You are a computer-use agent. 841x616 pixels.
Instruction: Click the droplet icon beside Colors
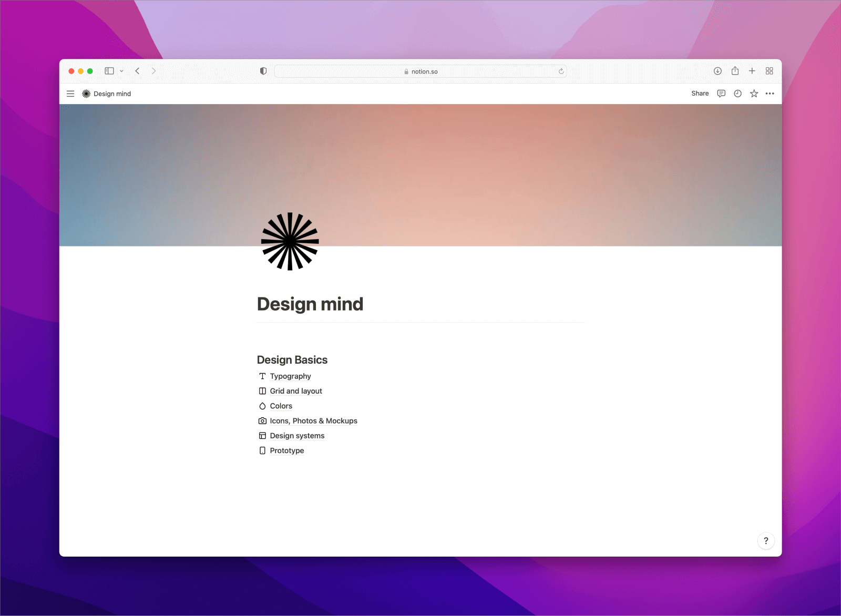tap(262, 406)
